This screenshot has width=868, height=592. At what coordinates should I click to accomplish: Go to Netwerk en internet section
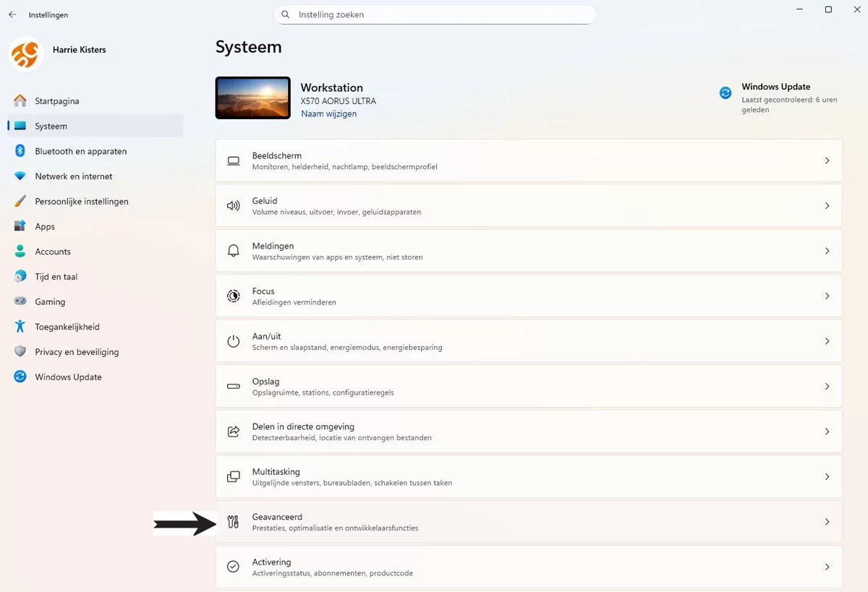(73, 176)
